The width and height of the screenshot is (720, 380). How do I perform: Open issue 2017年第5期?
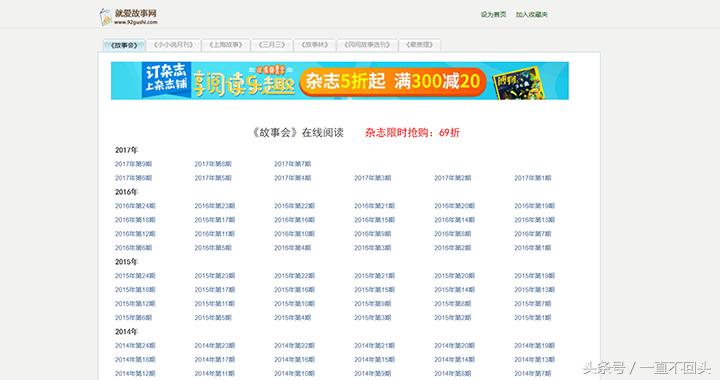pos(213,178)
